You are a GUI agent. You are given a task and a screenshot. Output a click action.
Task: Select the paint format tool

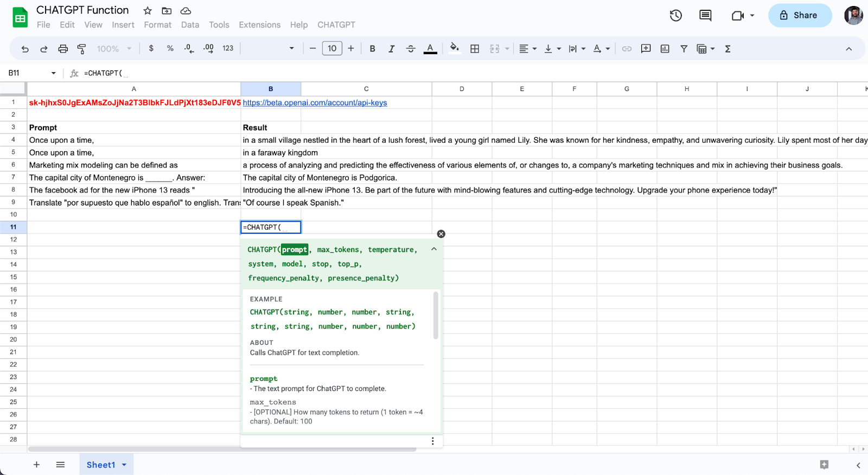pos(82,49)
